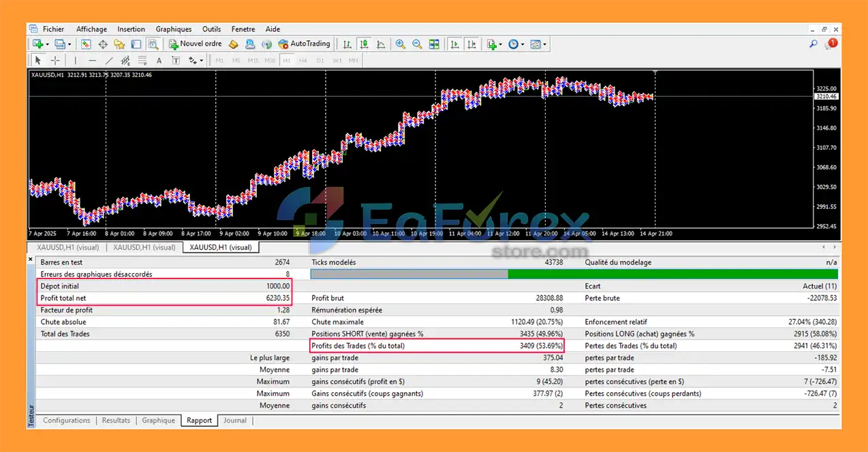Switch to the Graphique tester tab

[x=158, y=421]
